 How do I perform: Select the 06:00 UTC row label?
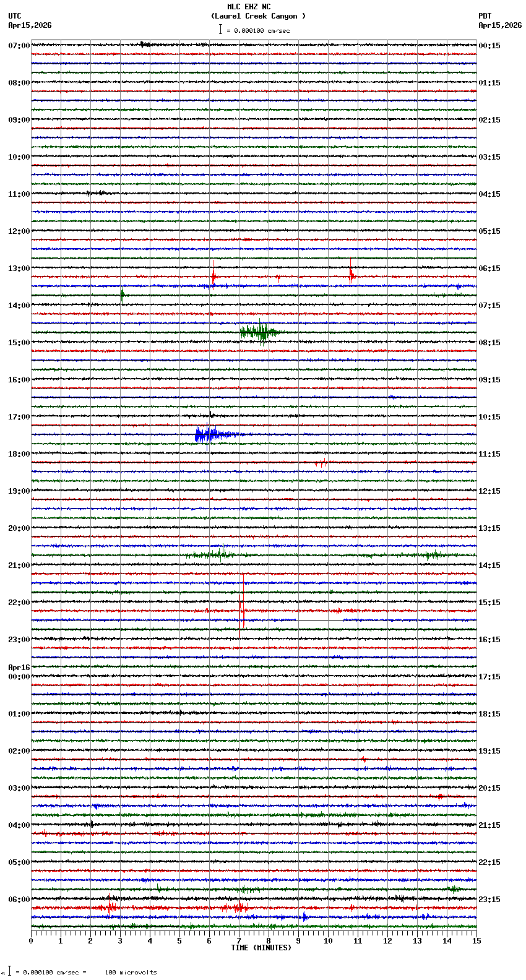coord(19,900)
